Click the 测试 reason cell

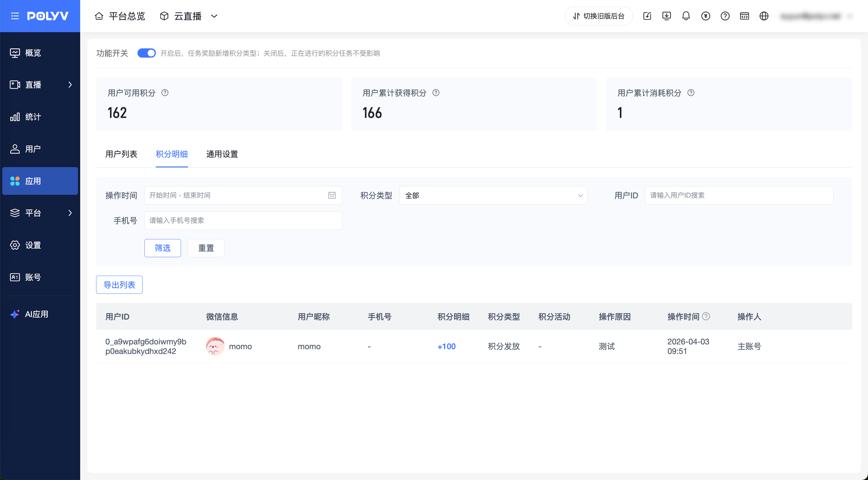tap(606, 346)
